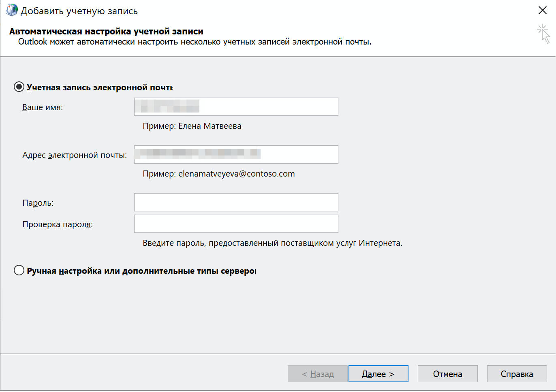Click the Отмена button
The height and width of the screenshot is (392, 556).
[447, 374]
